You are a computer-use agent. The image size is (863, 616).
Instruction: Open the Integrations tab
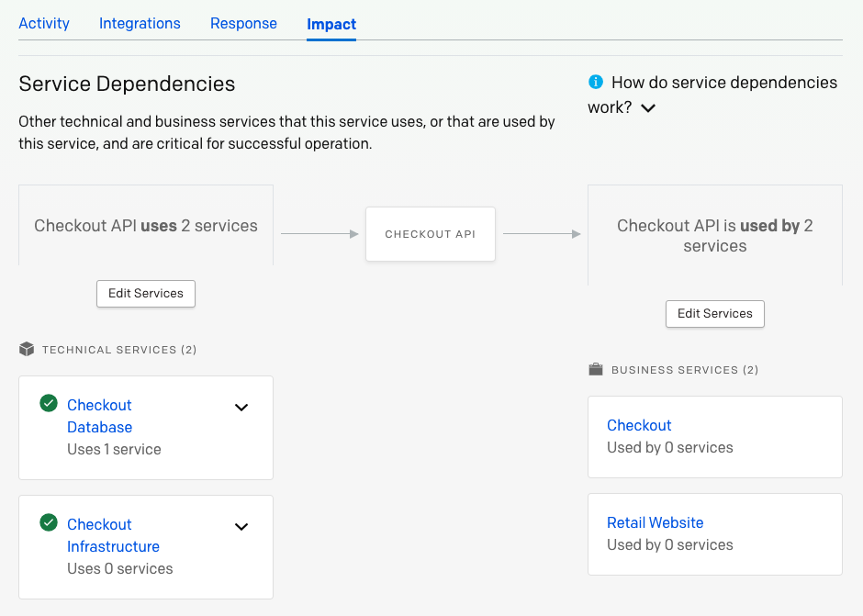[140, 23]
